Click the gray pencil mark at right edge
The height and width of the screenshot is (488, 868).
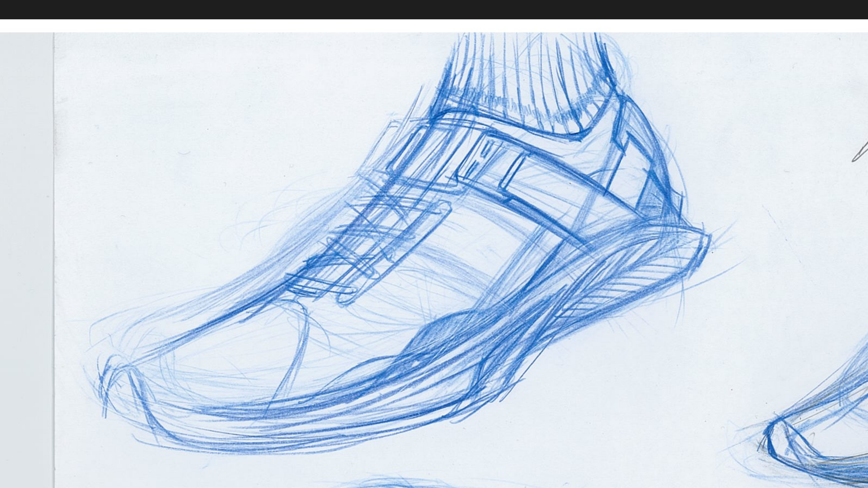click(860, 151)
